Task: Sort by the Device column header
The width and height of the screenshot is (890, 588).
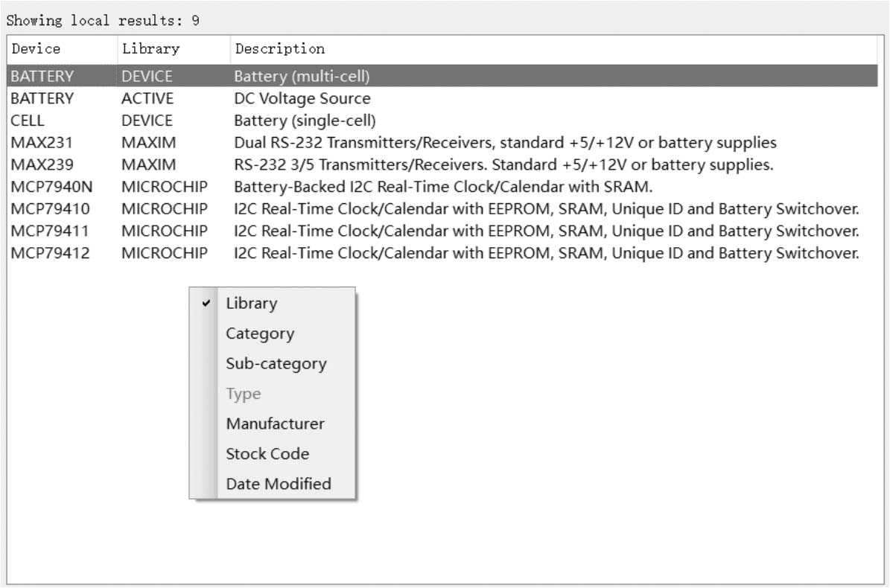Action: point(36,49)
